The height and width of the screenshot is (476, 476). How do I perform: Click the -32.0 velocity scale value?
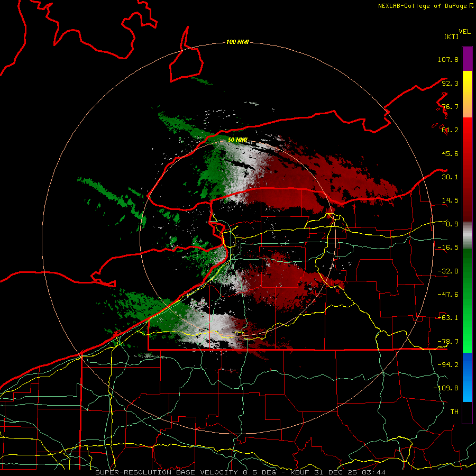click(448, 271)
